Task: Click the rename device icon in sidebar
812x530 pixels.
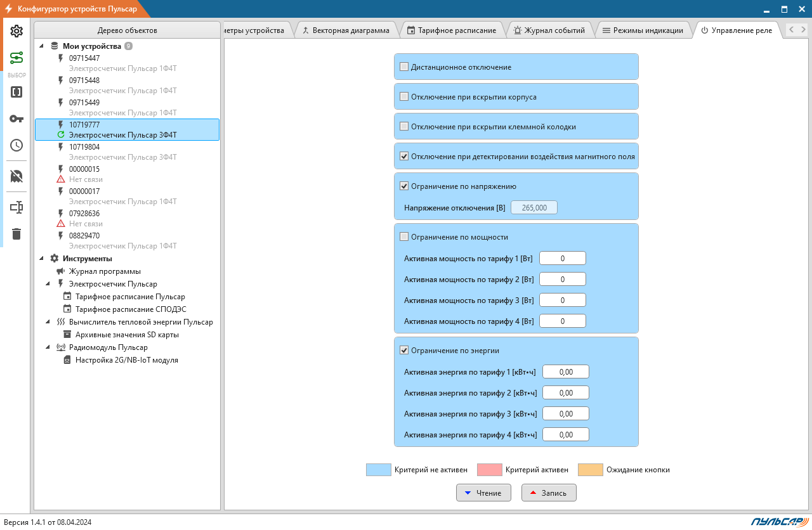Action: click(x=16, y=207)
